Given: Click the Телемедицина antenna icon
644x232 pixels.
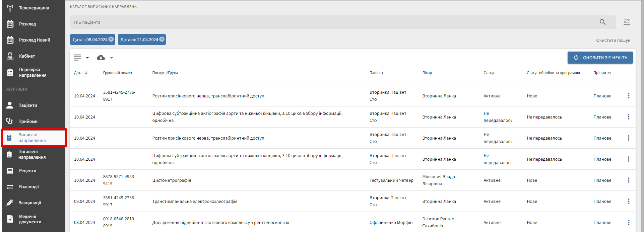Looking at the screenshot, I should coord(10,8).
